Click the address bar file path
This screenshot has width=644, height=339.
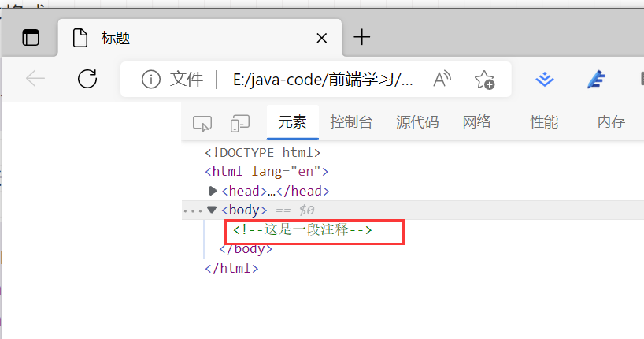[x=323, y=80]
